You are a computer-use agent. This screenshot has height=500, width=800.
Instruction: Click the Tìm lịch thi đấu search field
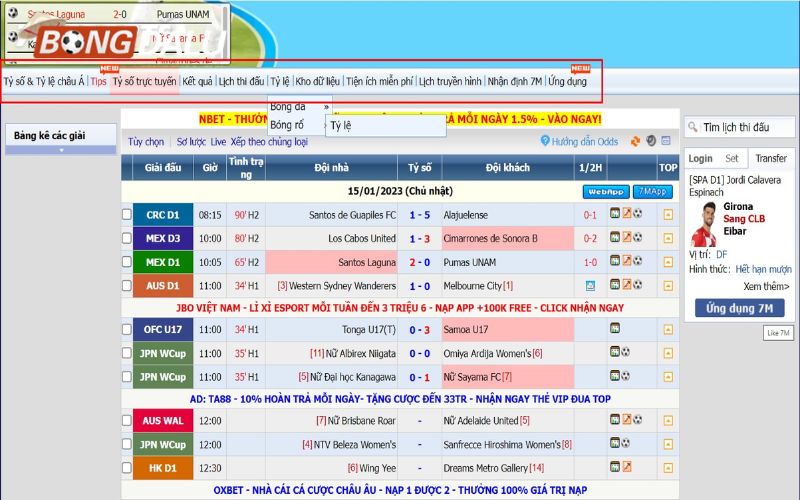739,127
